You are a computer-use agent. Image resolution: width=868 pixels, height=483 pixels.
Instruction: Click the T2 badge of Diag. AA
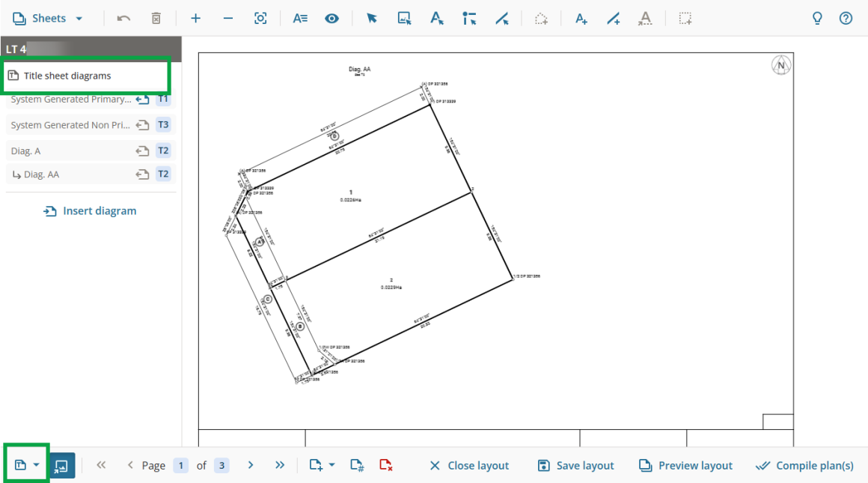(163, 174)
